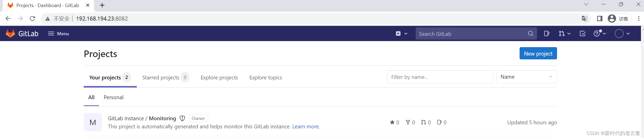Switch to Starred projects tab
This screenshot has width=644, height=138.
165,77
